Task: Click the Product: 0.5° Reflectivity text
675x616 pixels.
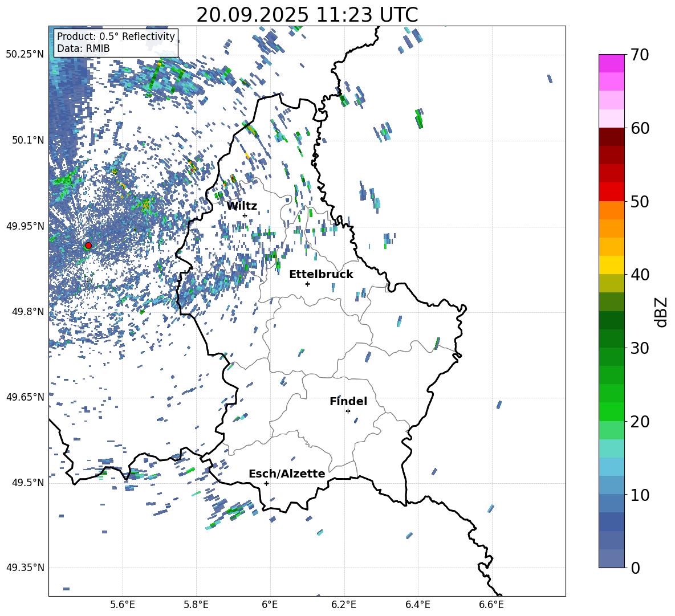Action: pos(116,36)
